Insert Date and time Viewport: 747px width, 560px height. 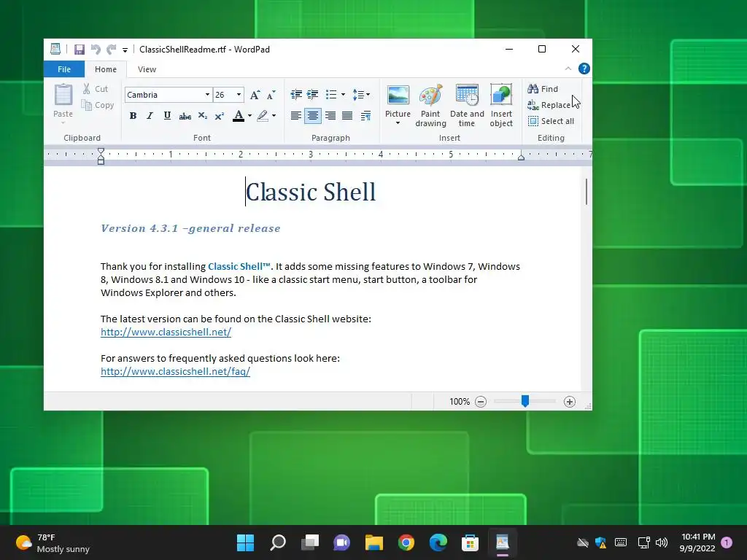point(467,105)
